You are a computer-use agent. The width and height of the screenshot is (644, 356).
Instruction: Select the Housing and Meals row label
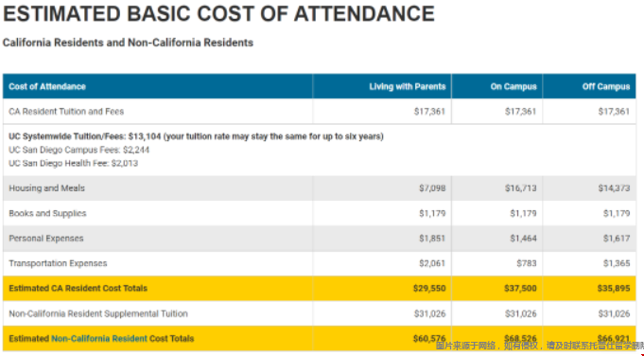[x=47, y=188]
